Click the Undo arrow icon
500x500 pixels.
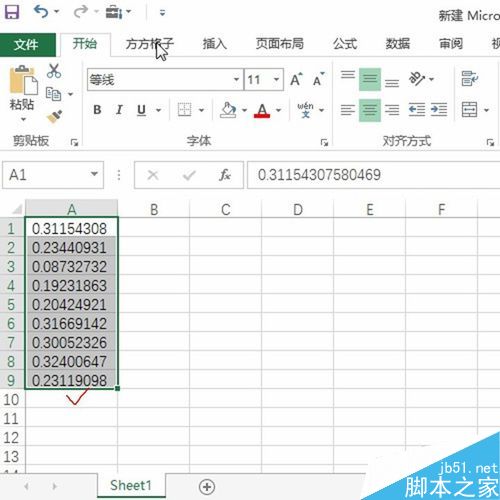(x=41, y=12)
